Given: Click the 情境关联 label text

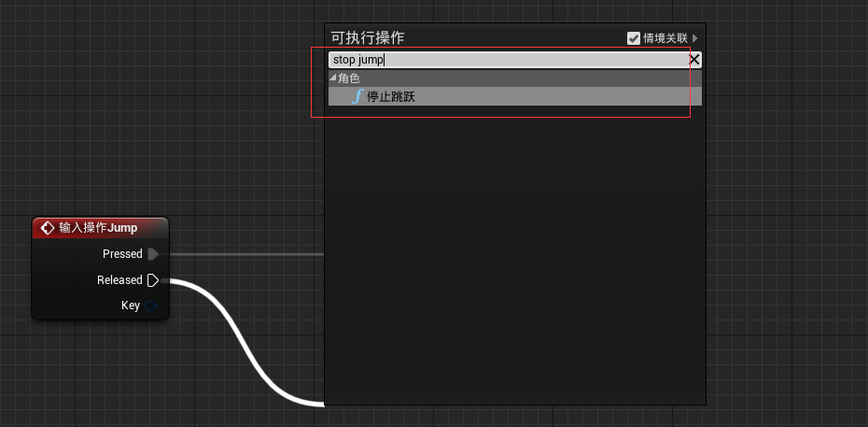Looking at the screenshot, I should (x=665, y=38).
